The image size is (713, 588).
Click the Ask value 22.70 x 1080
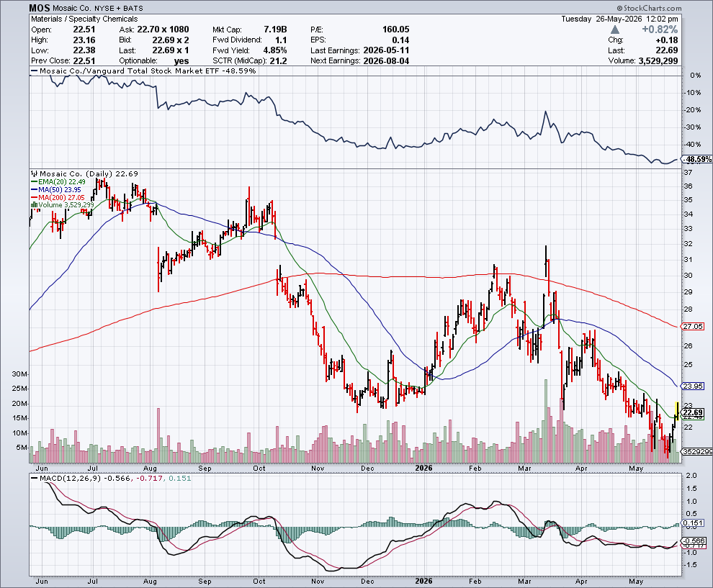[x=163, y=30]
